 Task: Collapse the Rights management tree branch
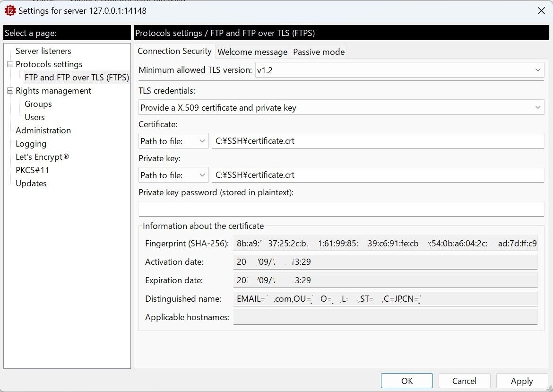click(x=9, y=90)
